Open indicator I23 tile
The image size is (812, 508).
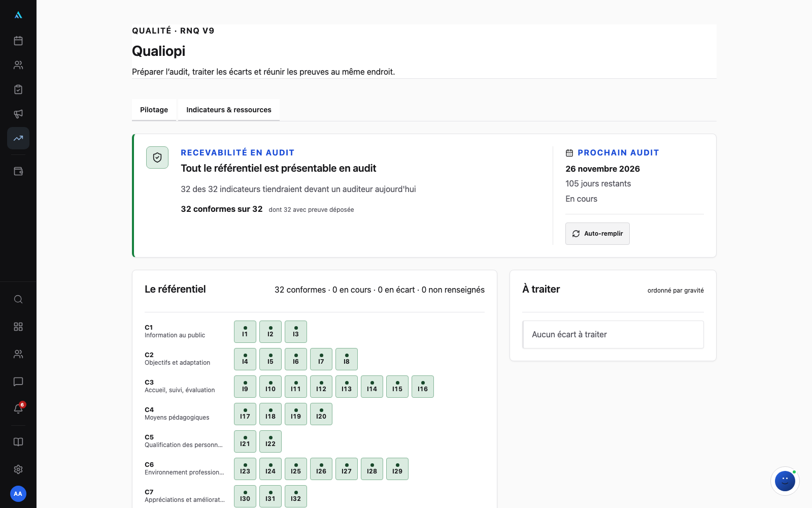pos(245,469)
